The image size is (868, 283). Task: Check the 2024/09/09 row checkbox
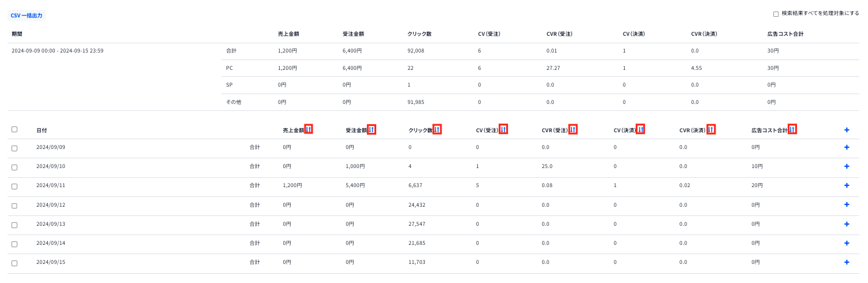pyautogui.click(x=14, y=148)
